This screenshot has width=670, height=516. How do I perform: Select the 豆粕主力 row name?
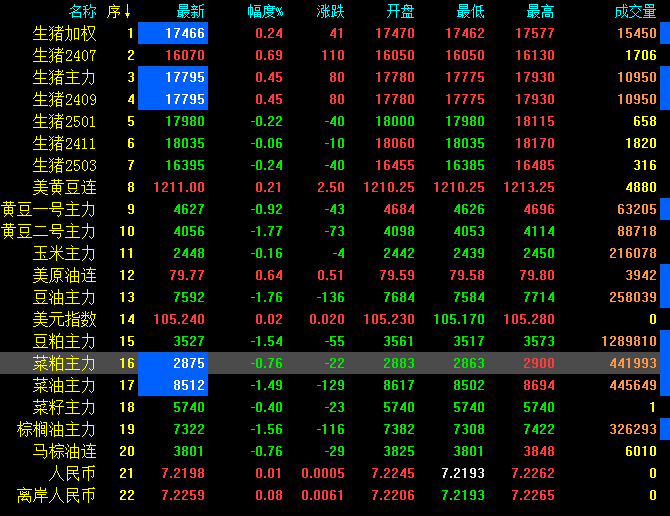point(65,341)
